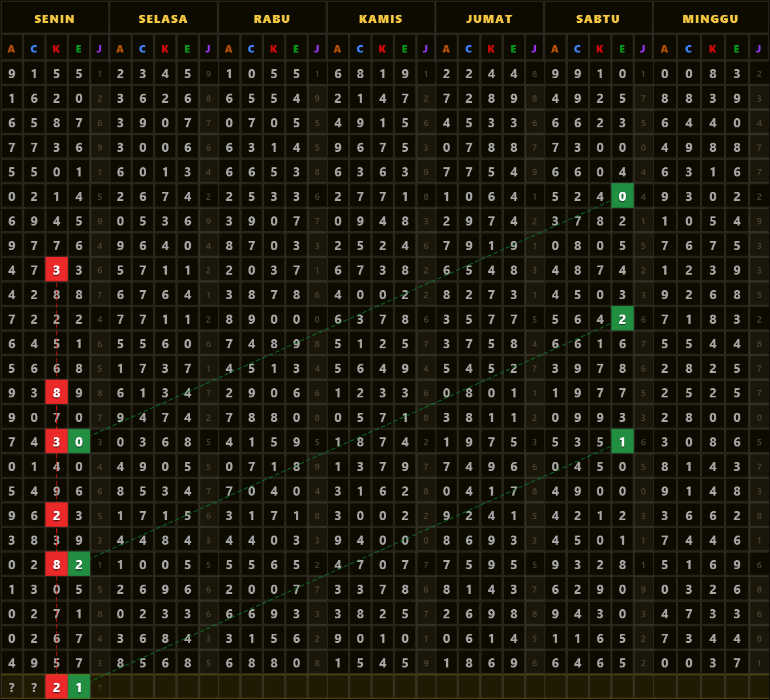Image resolution: width=770 pixels, height=700 pixels.
Task: Click the E digit 9 in JUMAT row 1 8 6 9
Action: (514, 663)
